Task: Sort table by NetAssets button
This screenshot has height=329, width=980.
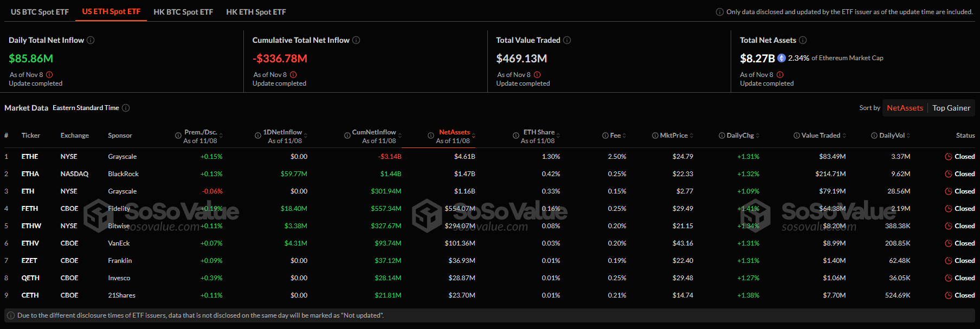Action: click(905, 108)
